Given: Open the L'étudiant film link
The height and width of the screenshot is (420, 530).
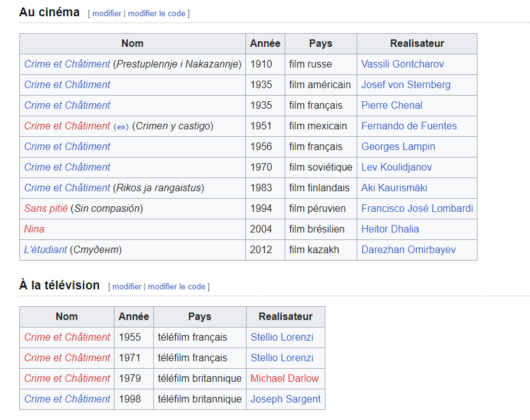Looking at the screenshot, I should [x=46, y=249].
